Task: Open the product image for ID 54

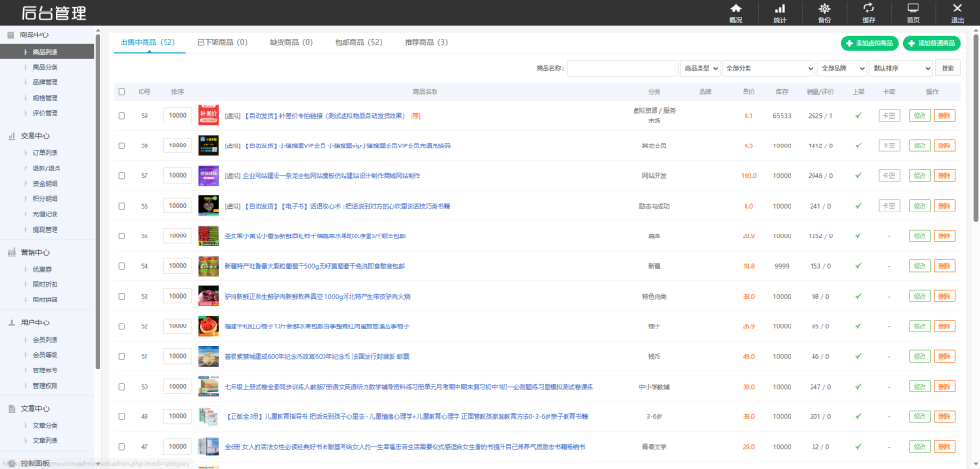Action: point(208,266)
